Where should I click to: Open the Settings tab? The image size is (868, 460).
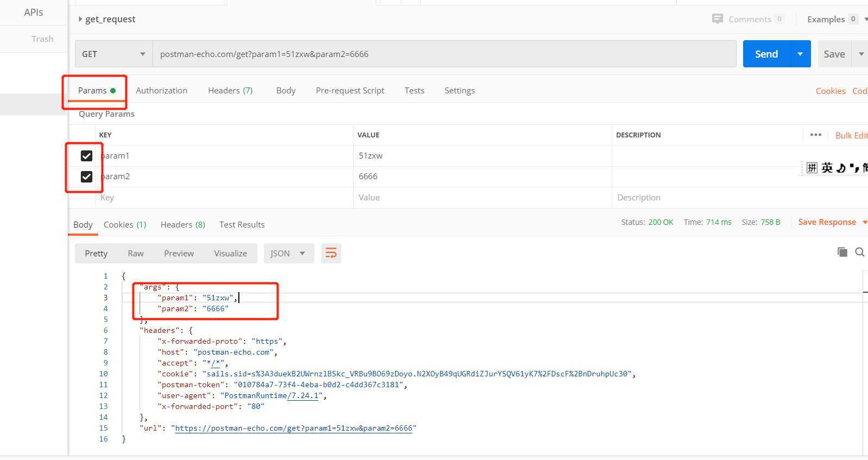[x=459, y=91]
